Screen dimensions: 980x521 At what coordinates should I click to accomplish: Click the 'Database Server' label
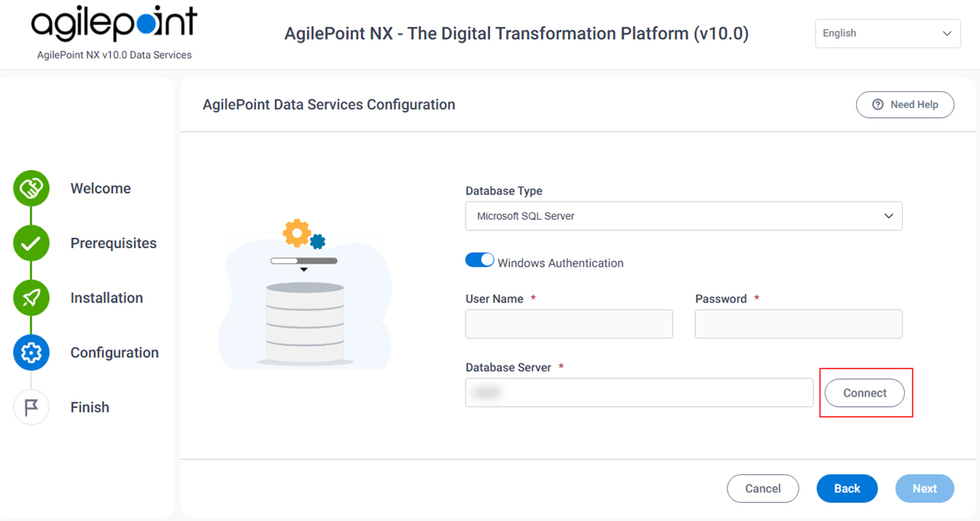point(508,368)
